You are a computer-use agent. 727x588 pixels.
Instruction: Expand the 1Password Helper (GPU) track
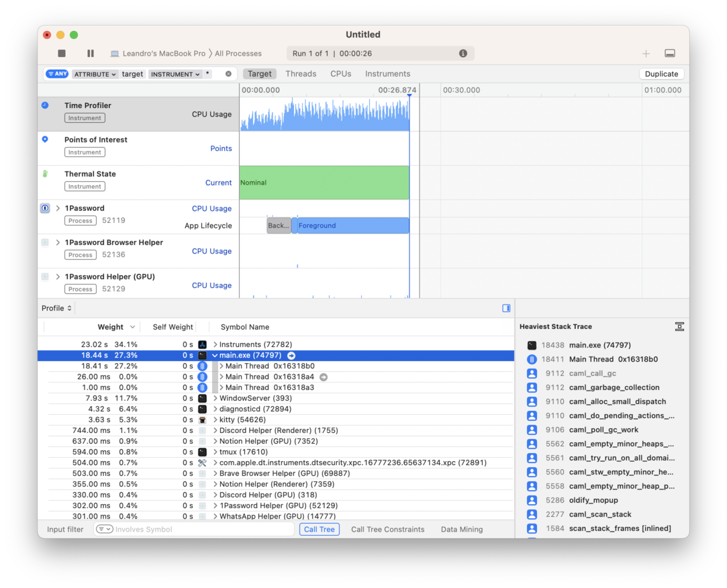pos(58,277)
